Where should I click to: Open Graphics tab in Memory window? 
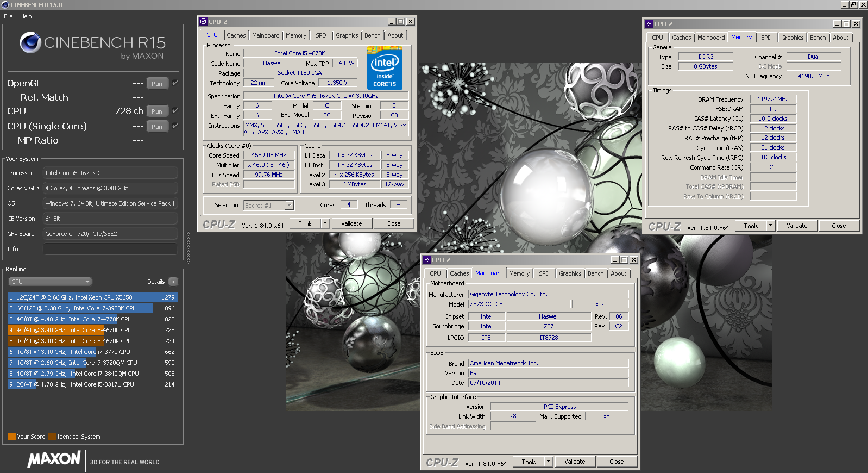pos(792,38)
